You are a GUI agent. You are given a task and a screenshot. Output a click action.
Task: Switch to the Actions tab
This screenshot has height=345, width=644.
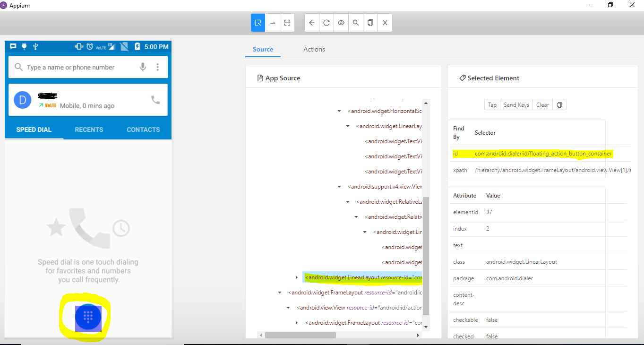(314, 49)
